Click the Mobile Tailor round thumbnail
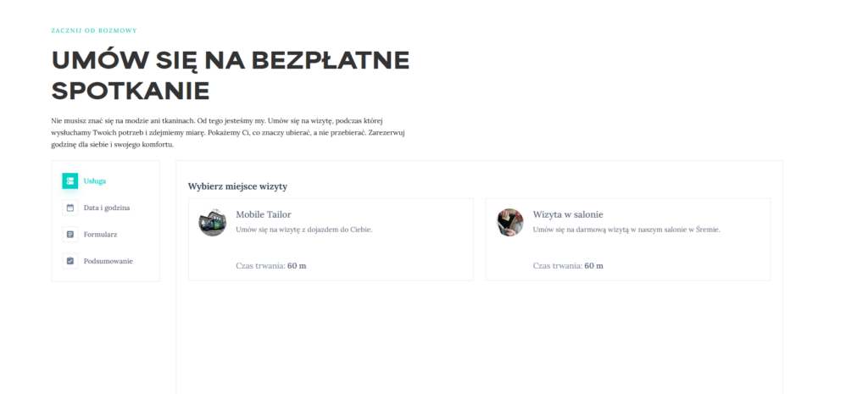Viewport: 868px width, 394px height. click(212, 222)
